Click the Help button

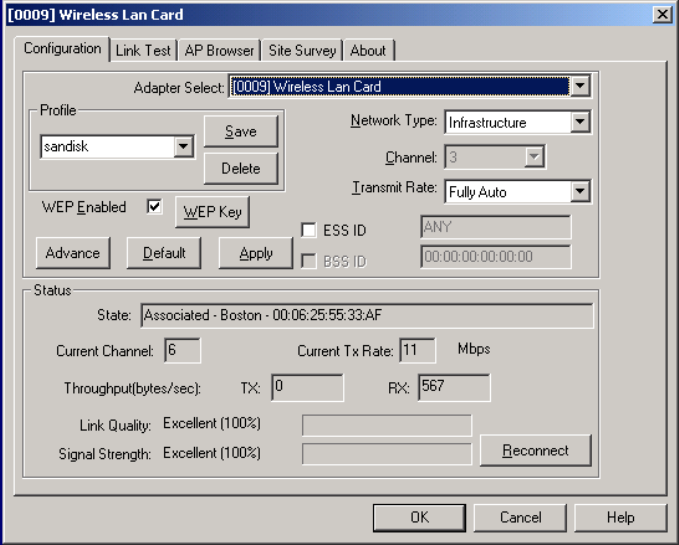[x=619, y=518]
